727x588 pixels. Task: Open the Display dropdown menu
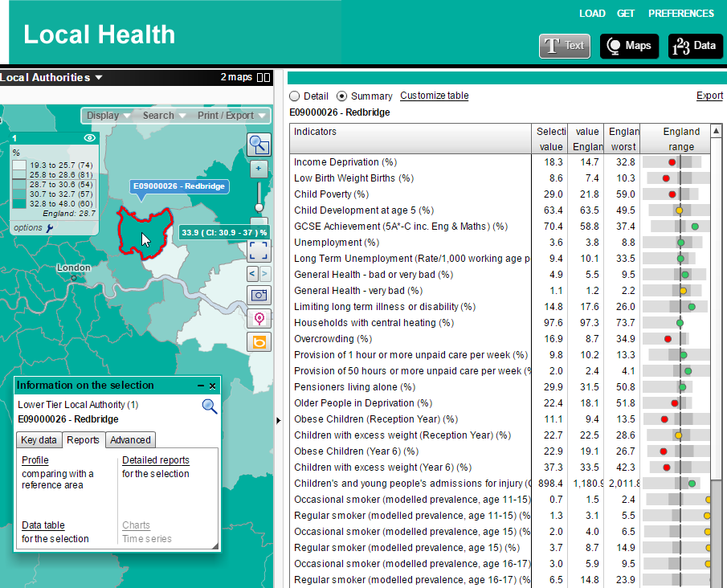click(108, 116)
